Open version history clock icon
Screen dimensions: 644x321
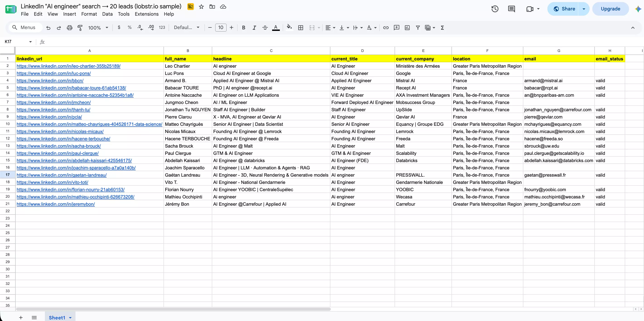495,9
